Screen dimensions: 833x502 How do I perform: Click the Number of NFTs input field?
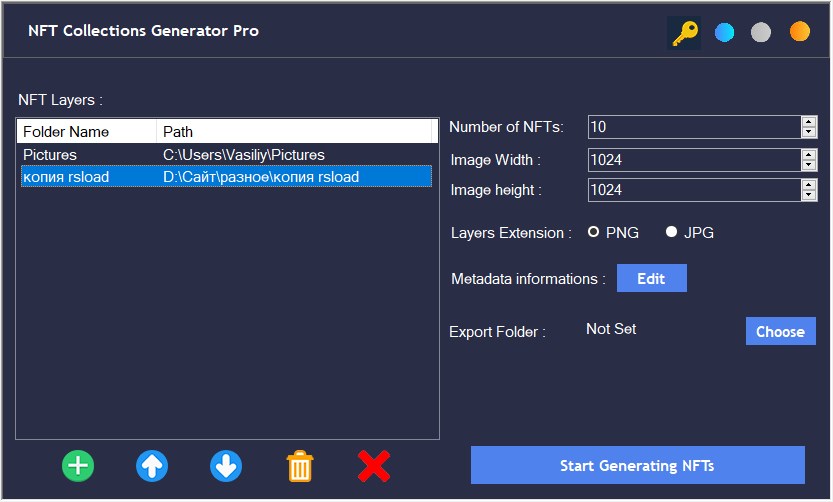pos(694,127)
